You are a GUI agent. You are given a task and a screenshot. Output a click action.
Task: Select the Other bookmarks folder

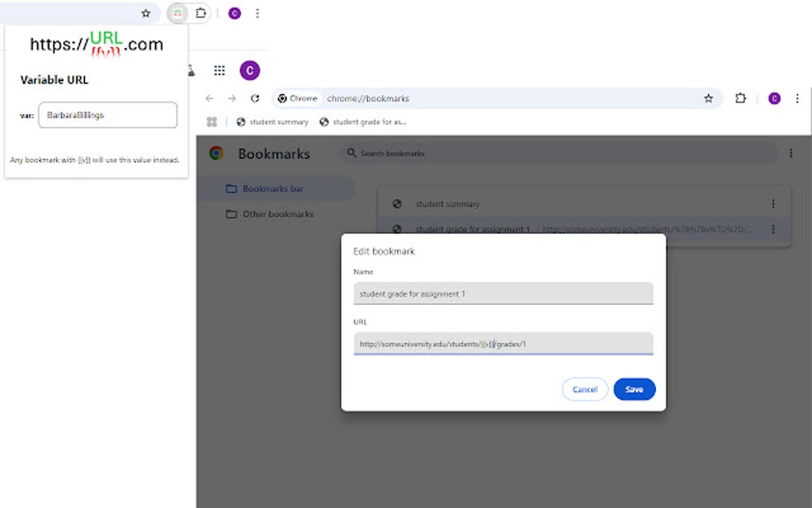point(276,214)
